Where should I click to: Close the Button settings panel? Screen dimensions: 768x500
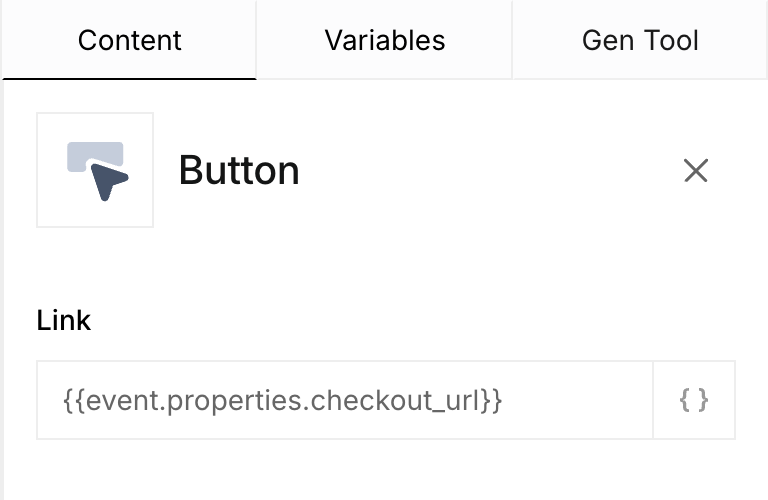click(696, 170)
